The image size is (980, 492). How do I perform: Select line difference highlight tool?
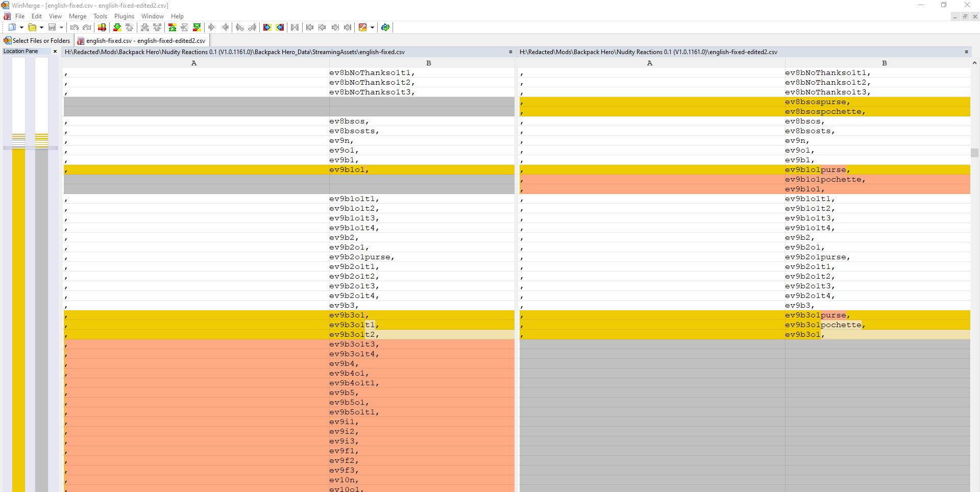click(x=102, y=27)
